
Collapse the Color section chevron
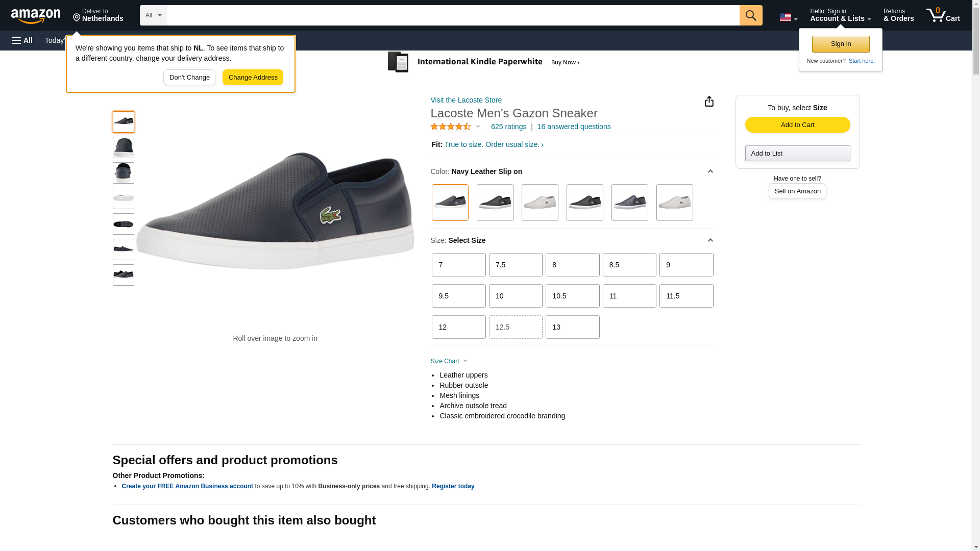pos(710,171)
